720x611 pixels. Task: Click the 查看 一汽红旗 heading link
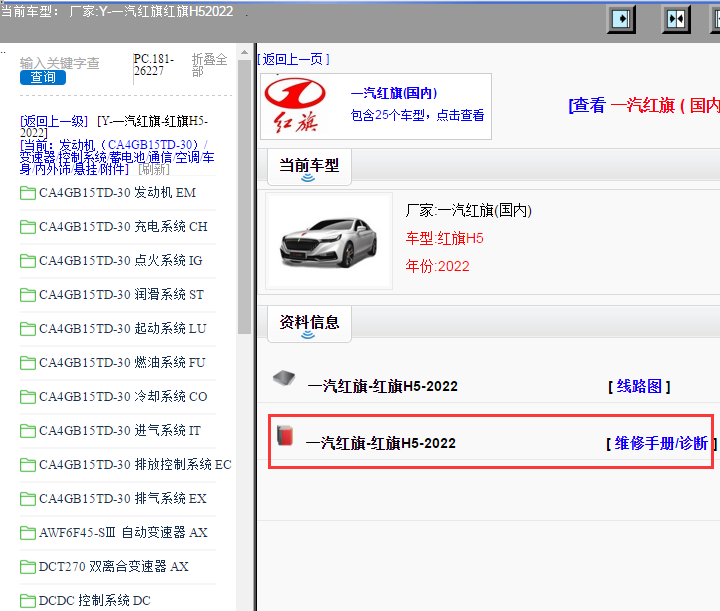(x=644, y=105)
